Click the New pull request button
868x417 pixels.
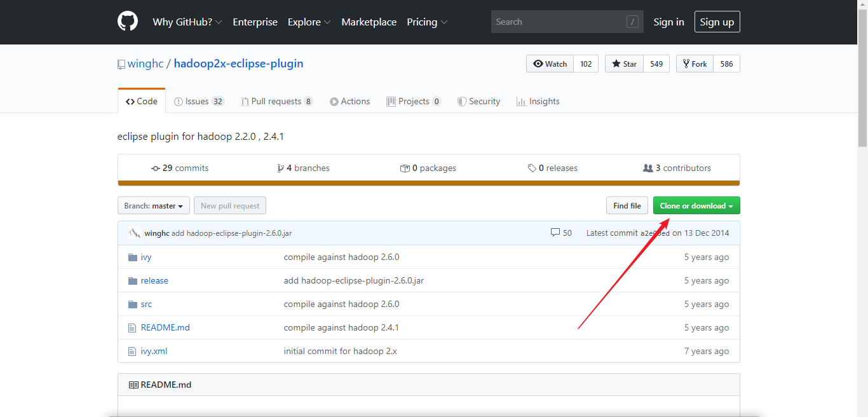click(230, 206)
